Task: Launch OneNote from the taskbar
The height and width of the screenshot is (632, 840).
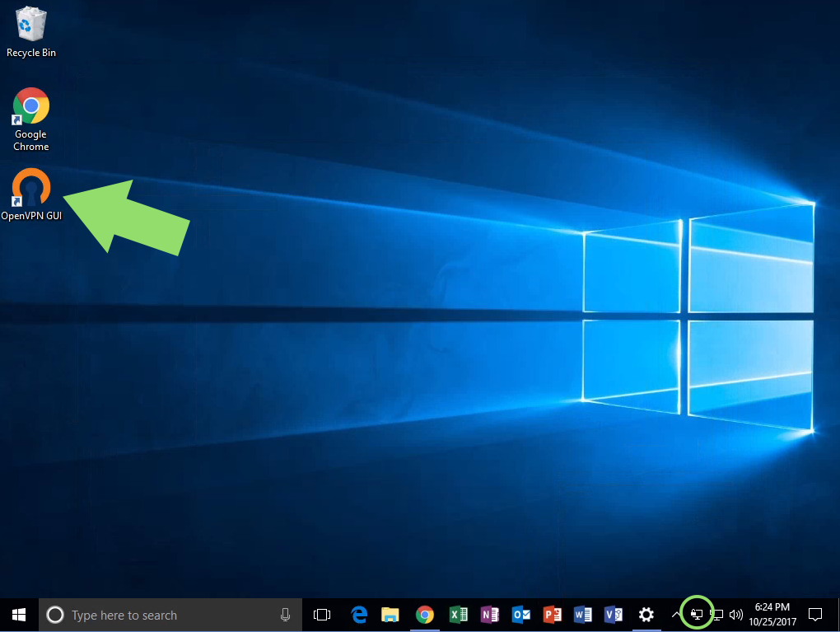Action: pos(490,615)
